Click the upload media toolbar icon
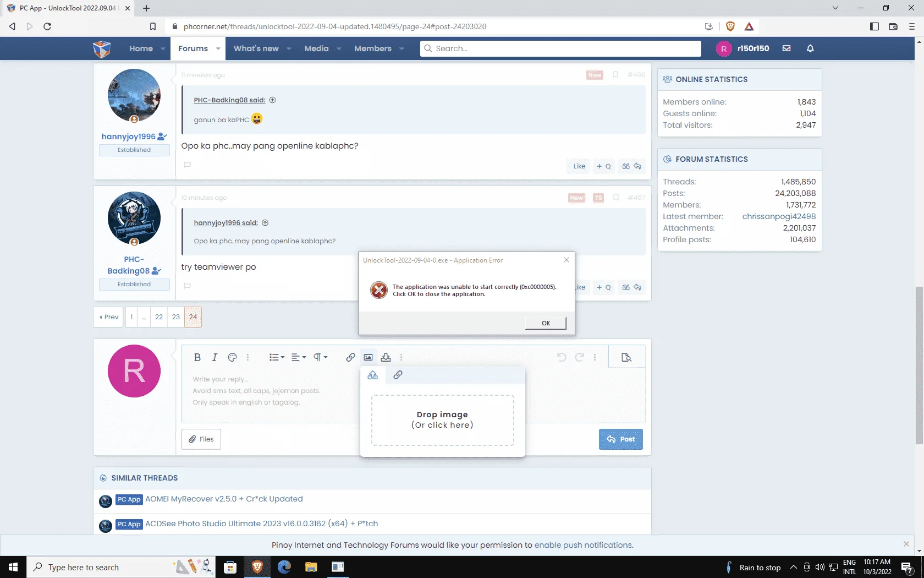This screenshot has width=924, height=578. click(386, 357)
